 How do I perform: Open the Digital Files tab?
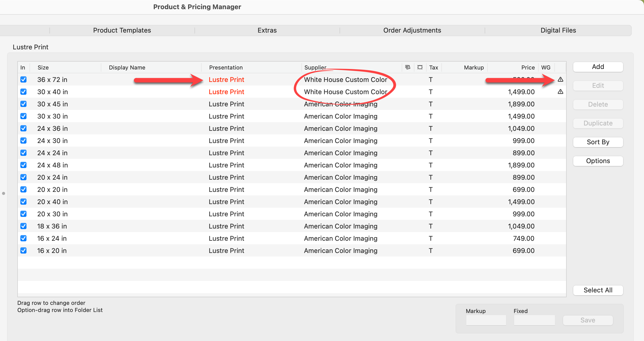[558, 30]
